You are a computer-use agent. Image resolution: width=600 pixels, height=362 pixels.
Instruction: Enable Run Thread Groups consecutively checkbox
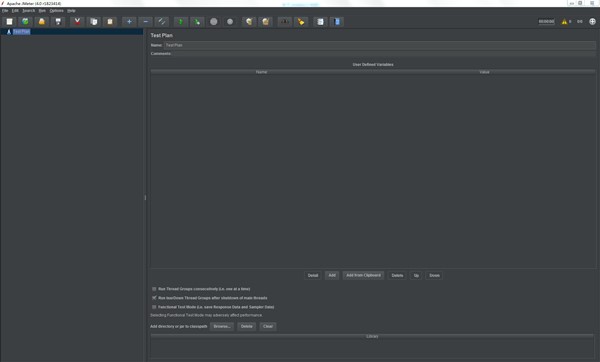tap(154, 289)
